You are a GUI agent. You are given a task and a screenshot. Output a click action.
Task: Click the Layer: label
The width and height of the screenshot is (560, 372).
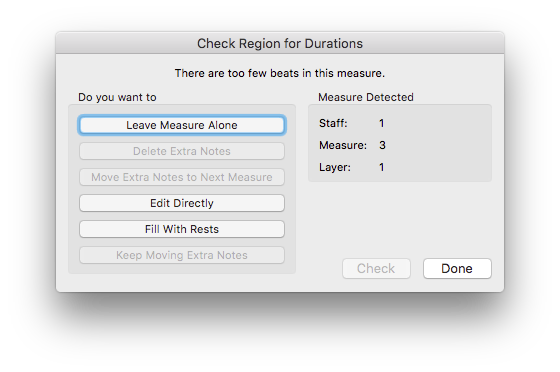pyautogui.click(x=335, y=167)
